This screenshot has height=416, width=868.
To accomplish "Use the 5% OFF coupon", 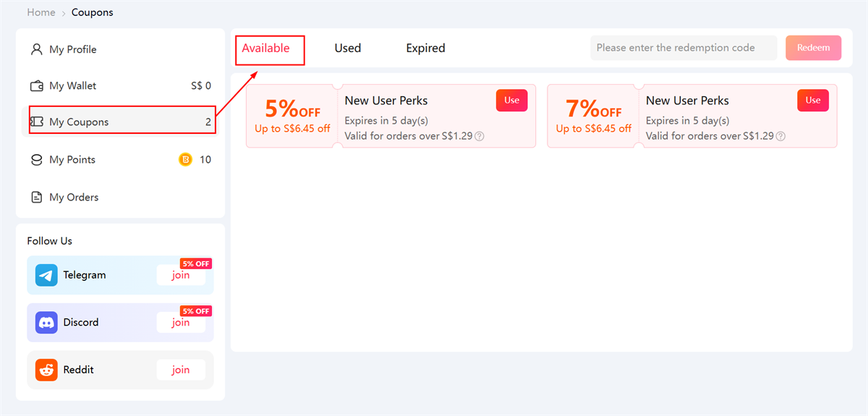I will tap(512, 101).
